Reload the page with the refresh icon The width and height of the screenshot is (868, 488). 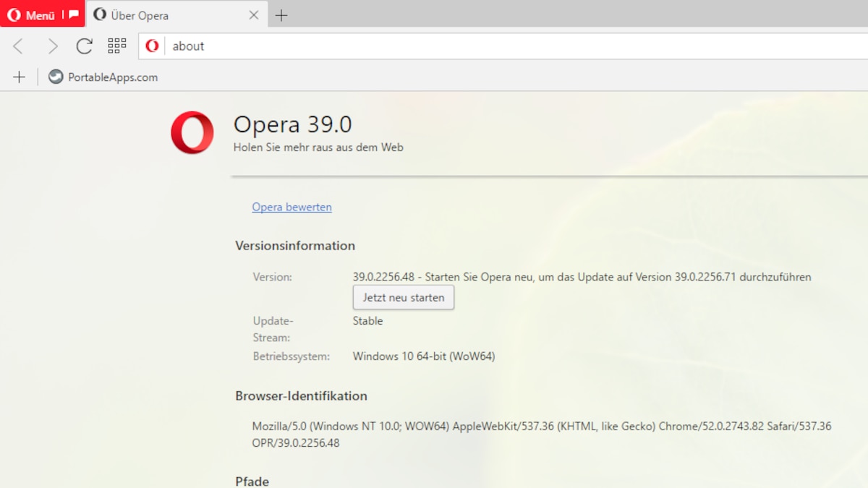[85, 46]
